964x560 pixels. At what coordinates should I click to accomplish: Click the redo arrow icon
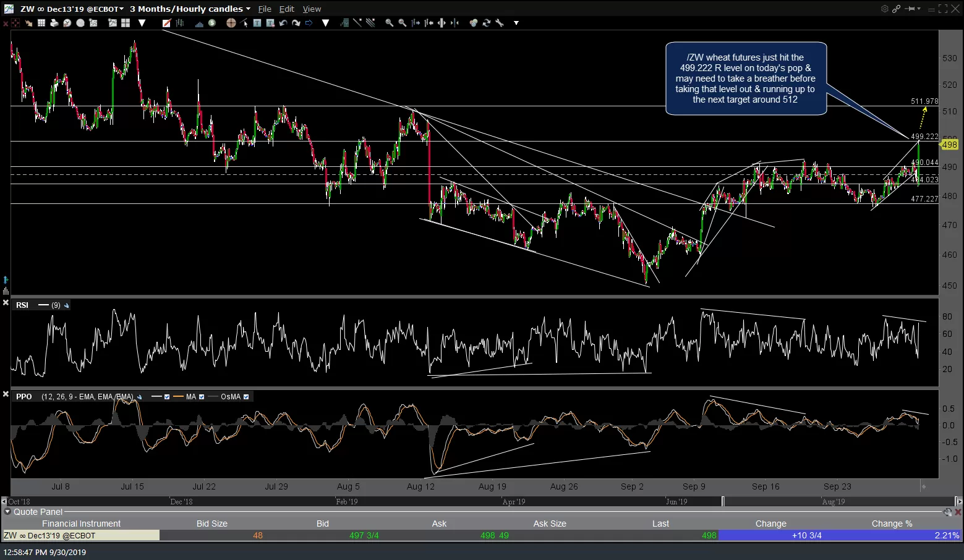(296, 23)
